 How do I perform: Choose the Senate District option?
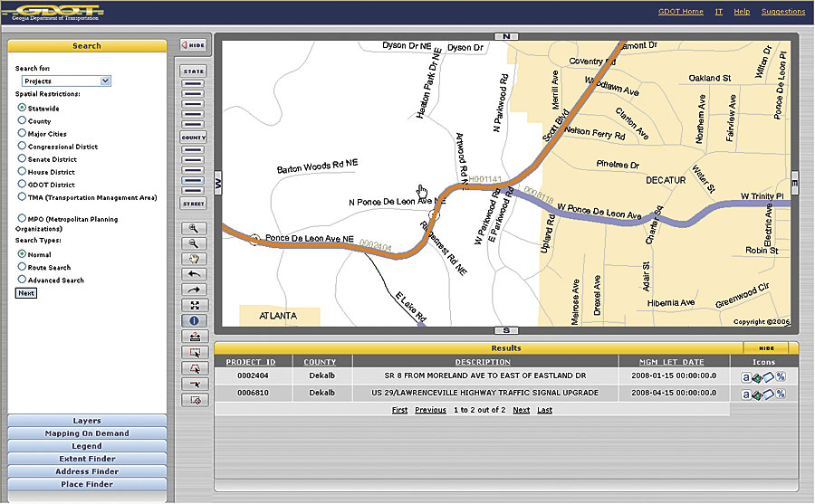(x=22, y=158)
